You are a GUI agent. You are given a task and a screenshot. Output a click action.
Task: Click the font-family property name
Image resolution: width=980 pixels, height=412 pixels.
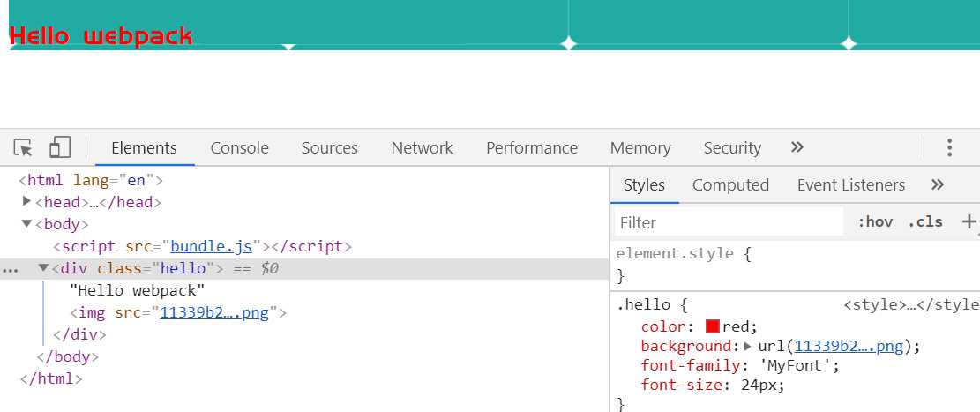click(x=692, y=366)
